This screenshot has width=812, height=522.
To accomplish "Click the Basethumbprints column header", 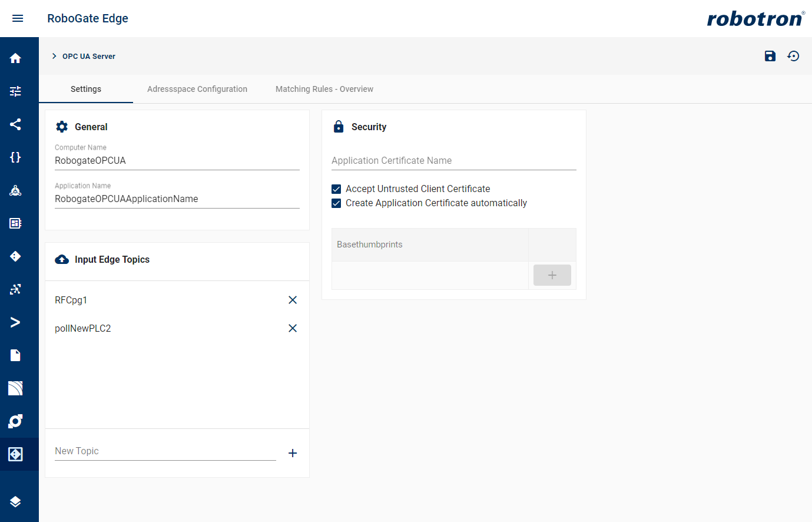I will [x=430, y=245].
